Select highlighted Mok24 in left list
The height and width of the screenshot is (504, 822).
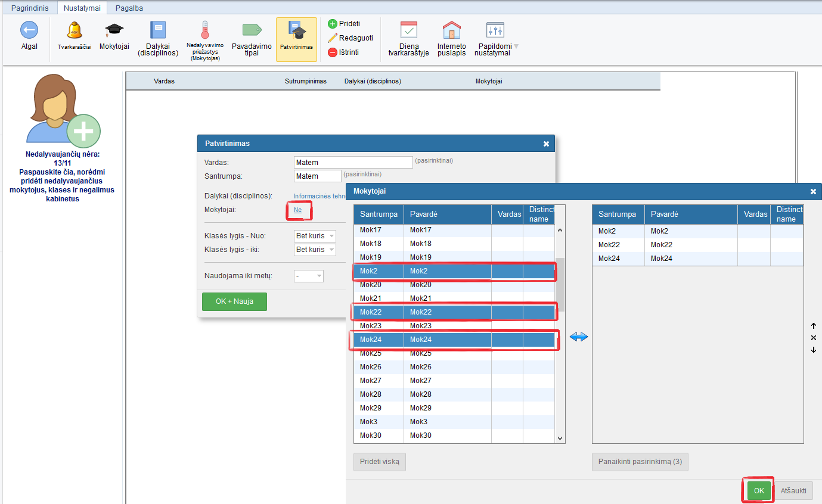pos(454,340)
